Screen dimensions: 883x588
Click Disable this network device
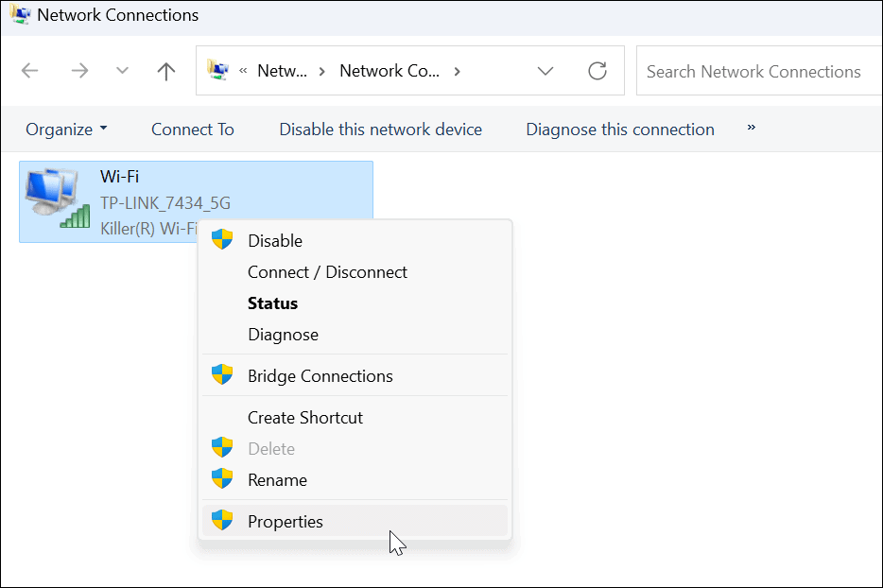[380, 129]
